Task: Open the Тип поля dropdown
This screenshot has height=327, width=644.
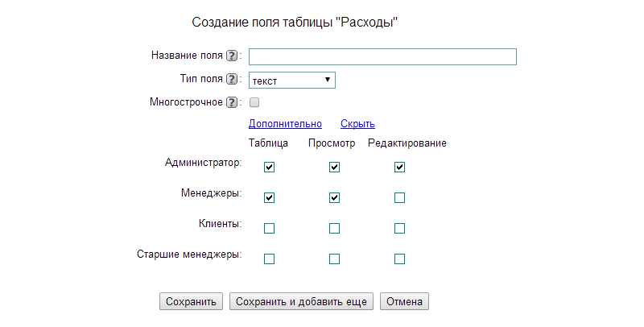Action: pos(291,81)
